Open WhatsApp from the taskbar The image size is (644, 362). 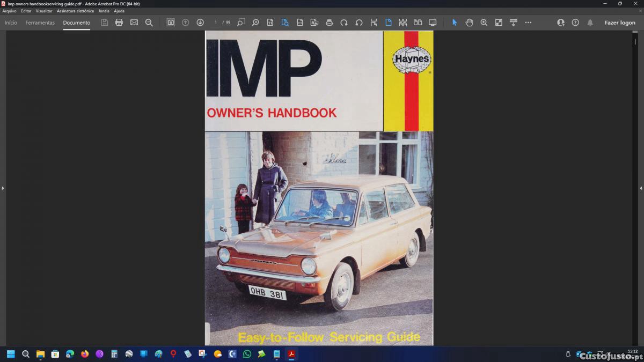point(247,354)
